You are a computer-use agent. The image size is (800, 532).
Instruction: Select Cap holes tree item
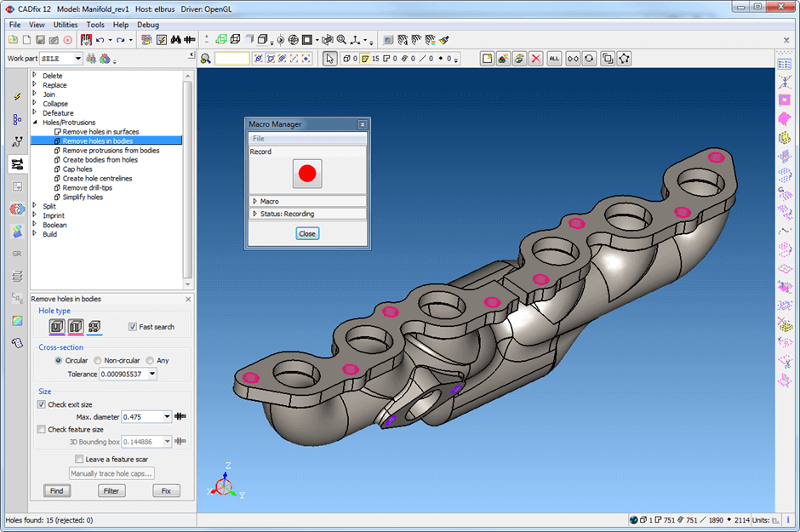77,169
